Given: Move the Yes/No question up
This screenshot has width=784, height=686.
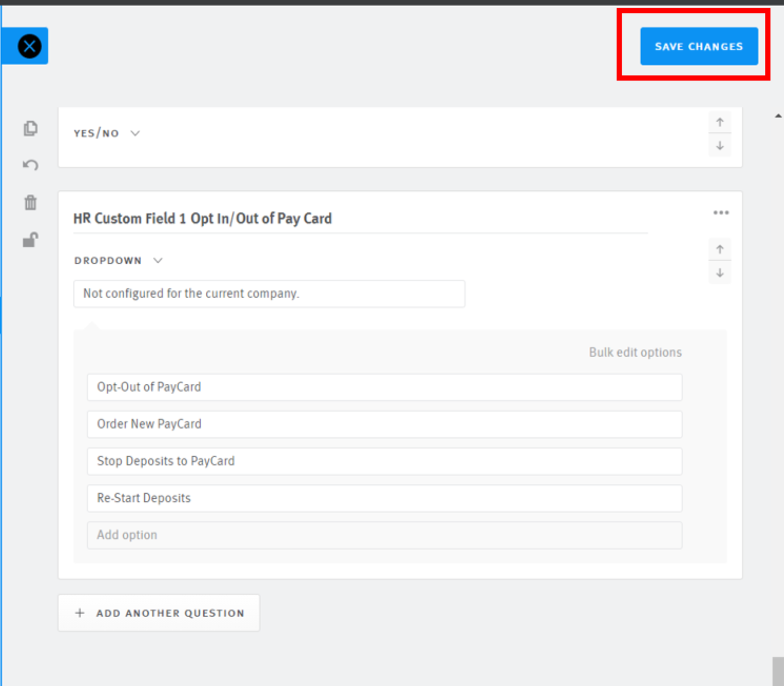Looking at the screenshot, I should (x=719, y=123).
